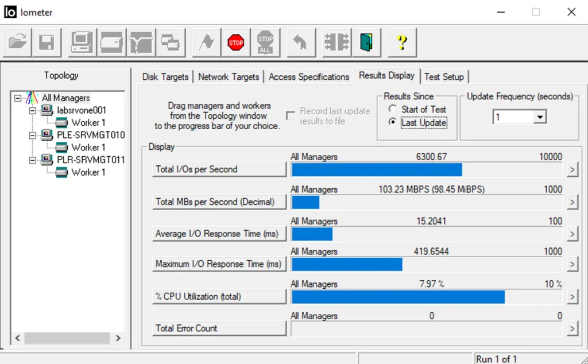Stop the current test
This screenshot has width=588, height=364.
coord(236,42)
